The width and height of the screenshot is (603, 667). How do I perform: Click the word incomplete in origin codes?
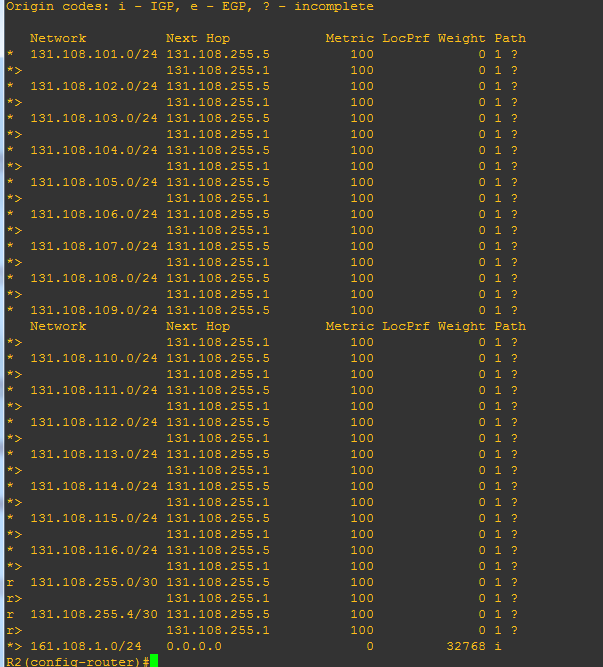coord(334,6)
